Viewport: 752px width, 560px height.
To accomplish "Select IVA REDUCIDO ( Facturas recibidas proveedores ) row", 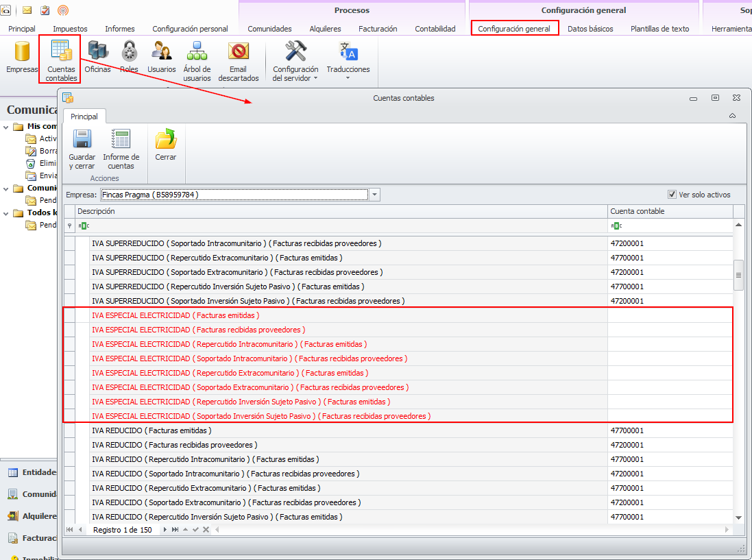I will tap(398, 445).
